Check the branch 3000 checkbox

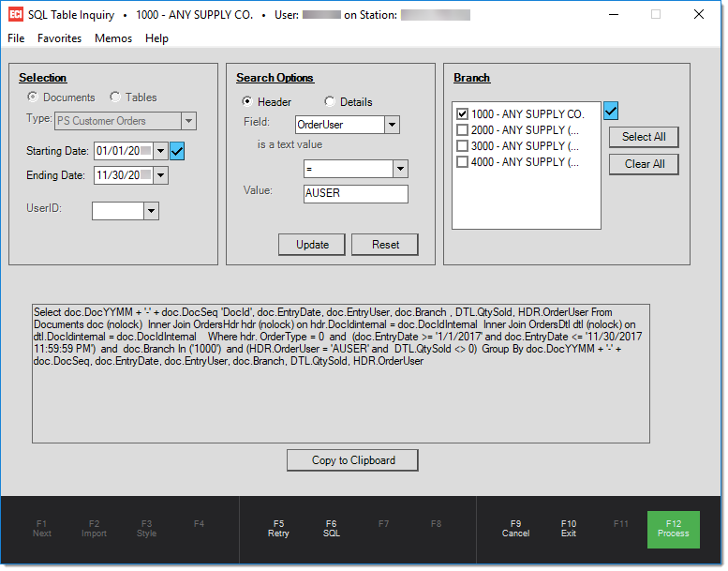(x=463, y=146)
